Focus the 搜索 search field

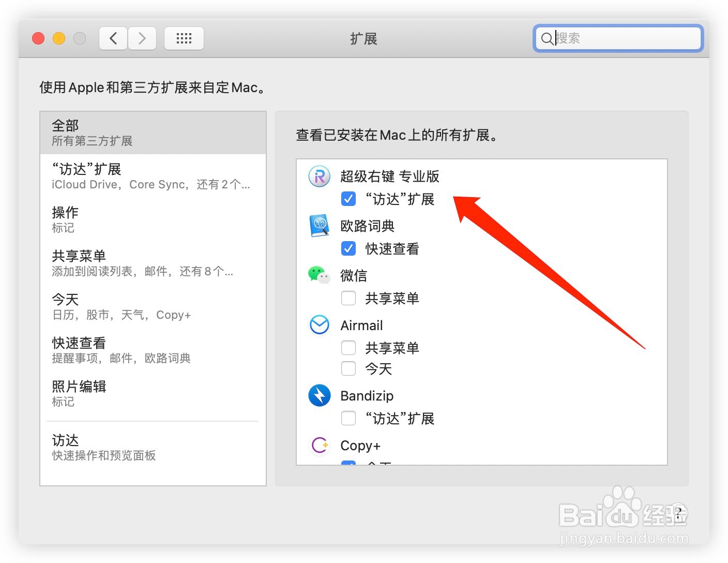click(x=618, y=38)
